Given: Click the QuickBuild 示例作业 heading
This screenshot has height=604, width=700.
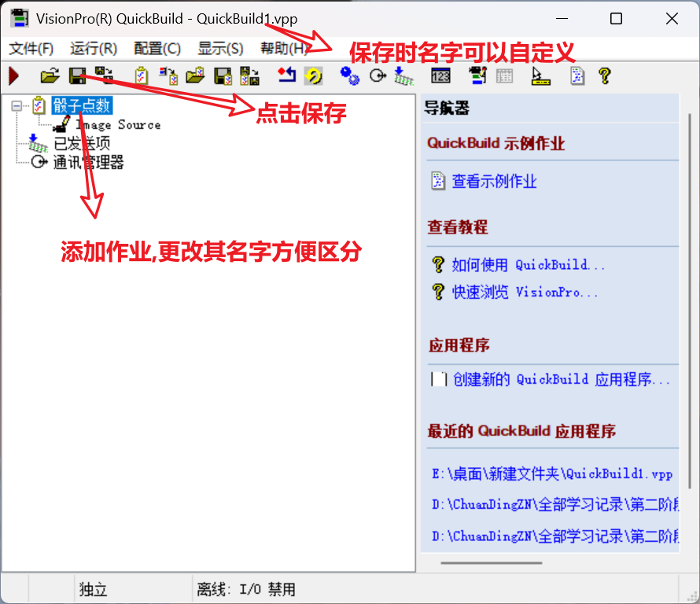Looking at the screenshot, I should (x=496, y=143).
